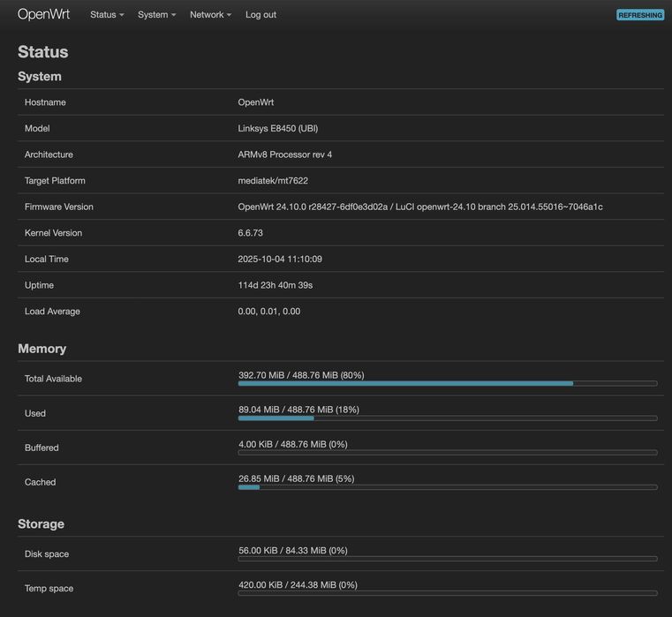Click the mediatek/mt7622 target platform text
672x617 pixels.
(273, 181)
